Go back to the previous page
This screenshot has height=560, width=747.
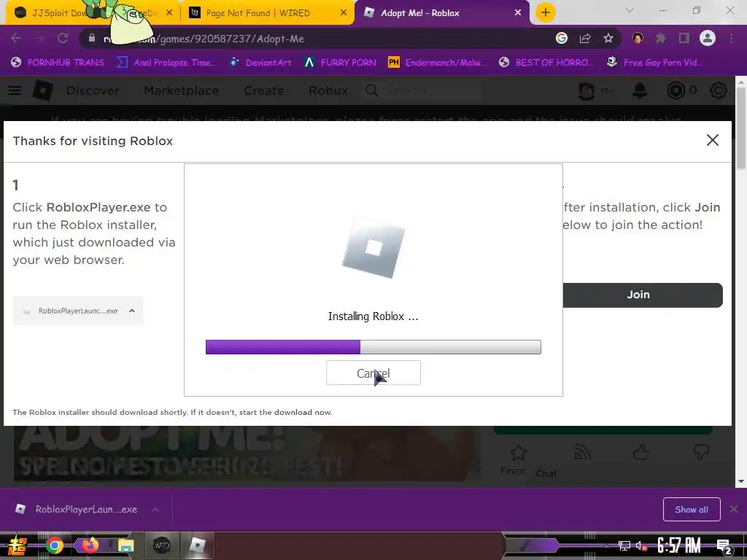pyautogui.click(x=16, y=38)
